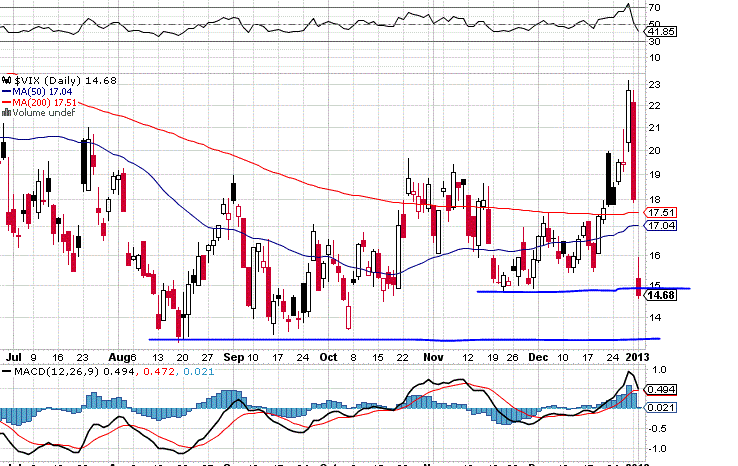Click the short blue support line near 15
The width and height of the screenshot is (738, 466).
pyautogui.click(x=560, y=290)
